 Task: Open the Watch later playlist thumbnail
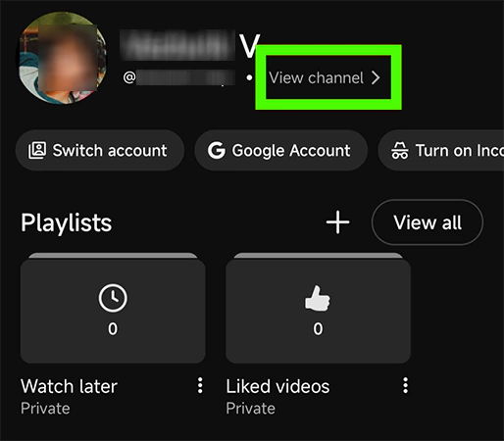(113, 308)
